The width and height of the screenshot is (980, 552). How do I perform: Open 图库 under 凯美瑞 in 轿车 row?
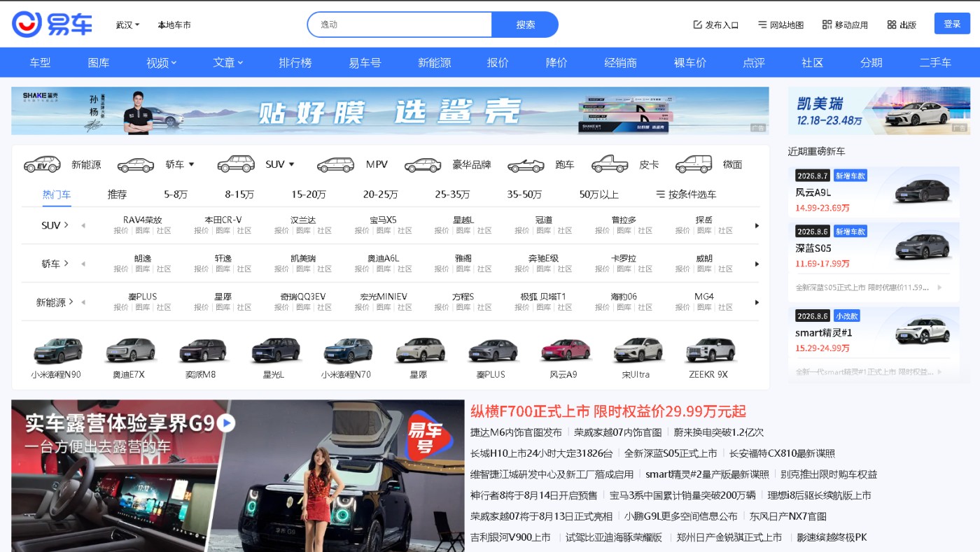pyautogui.click(x=303, y=269)
